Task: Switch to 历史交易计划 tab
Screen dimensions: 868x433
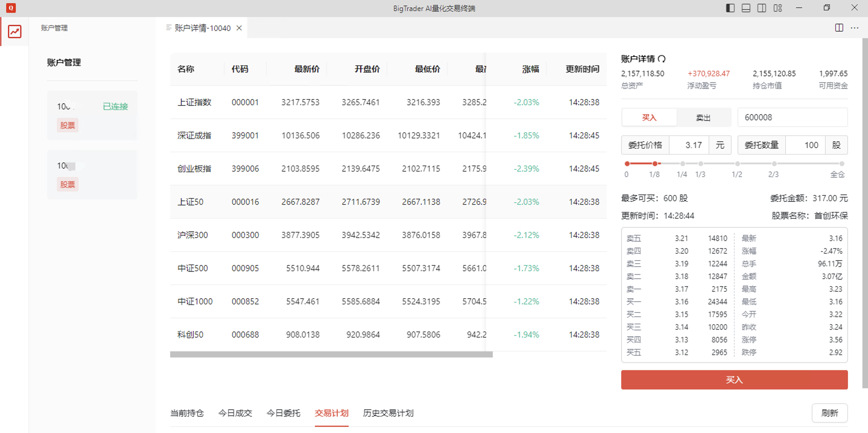Action: [388, 413]
